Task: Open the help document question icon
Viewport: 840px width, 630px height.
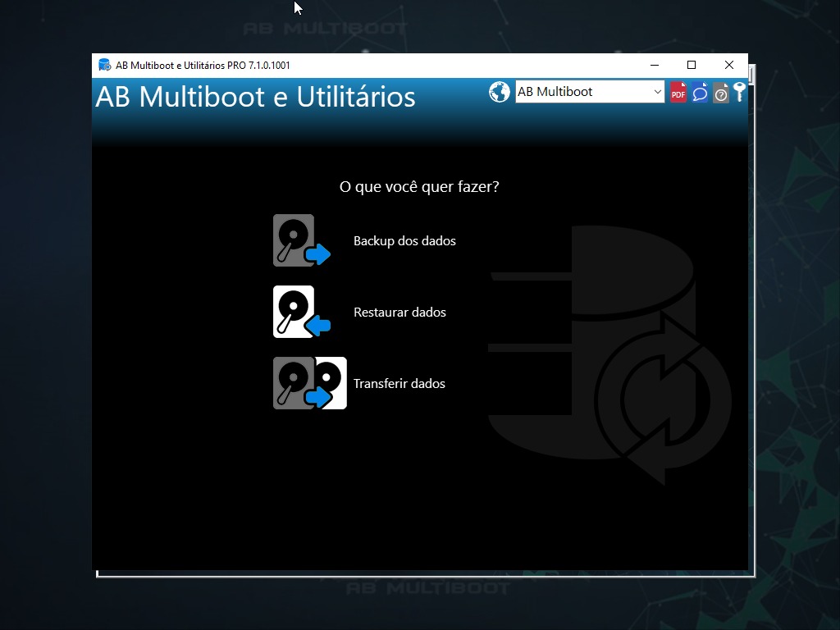Action: click(721, 92)
